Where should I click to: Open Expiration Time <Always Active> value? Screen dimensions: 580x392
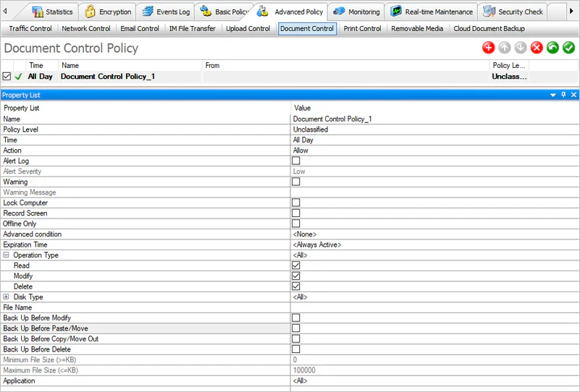click(434, 244)
